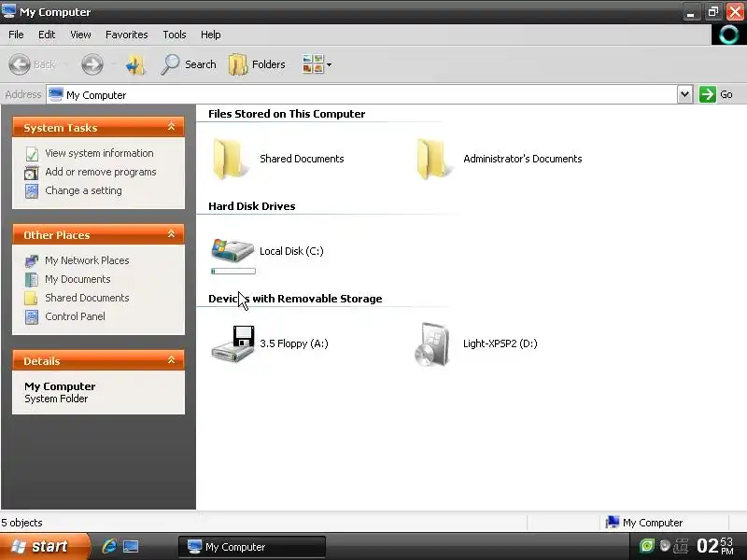Screen dimensions: 747x560
Task: Click the Show Desktop quick launch icon
Action: tap(131, 546)
